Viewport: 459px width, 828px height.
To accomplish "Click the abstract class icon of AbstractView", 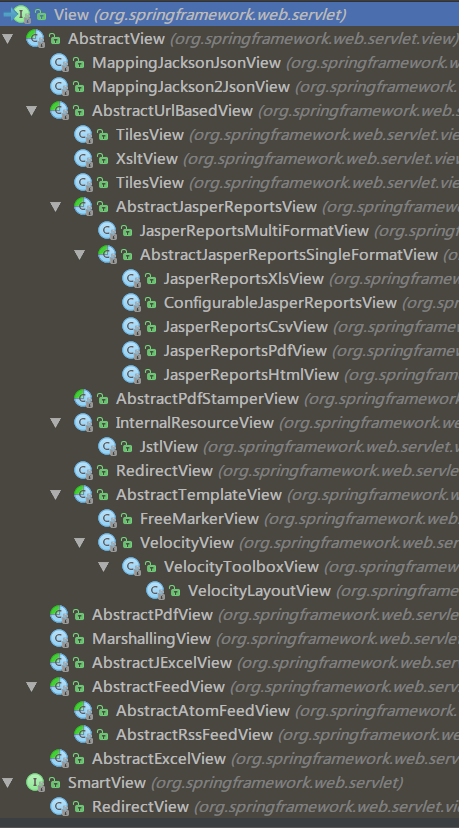I will (x=35, y=39).
